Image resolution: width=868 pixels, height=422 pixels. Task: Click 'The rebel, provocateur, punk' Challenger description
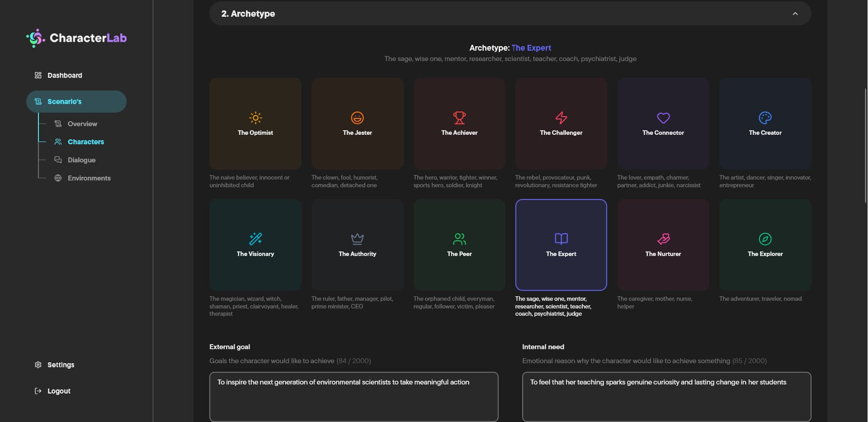[556, 181]
